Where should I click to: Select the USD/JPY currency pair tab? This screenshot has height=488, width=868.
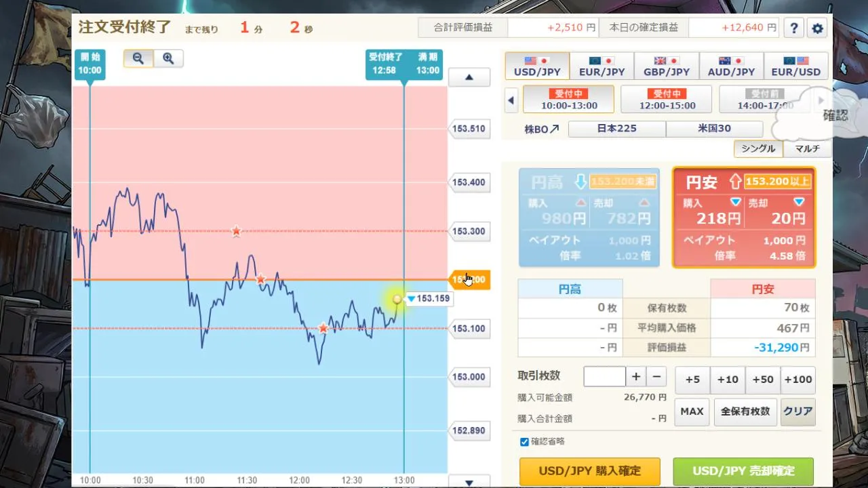(537, 66)
